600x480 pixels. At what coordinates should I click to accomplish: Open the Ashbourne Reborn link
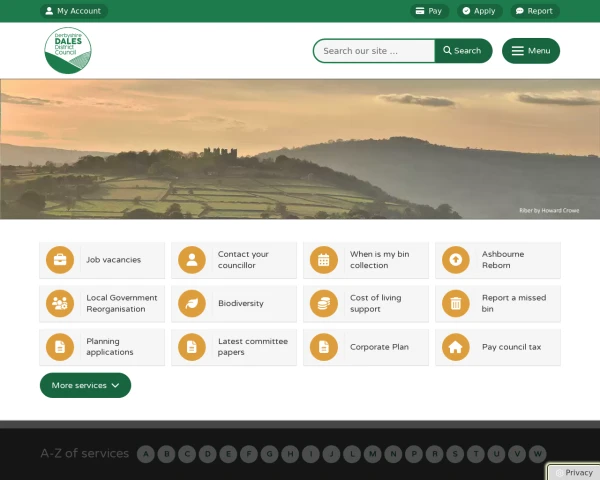[x=498, y=260]
